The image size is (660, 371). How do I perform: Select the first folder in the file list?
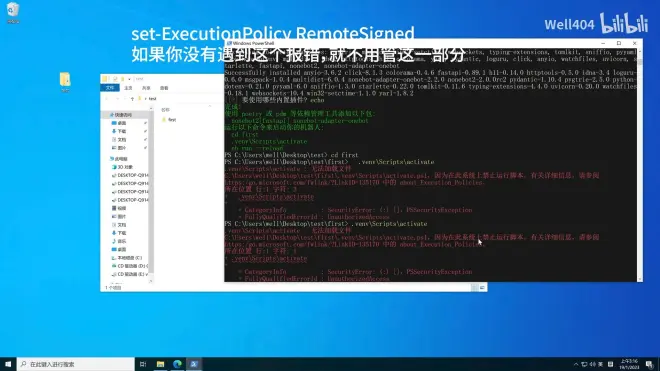[x=169, y=120]
